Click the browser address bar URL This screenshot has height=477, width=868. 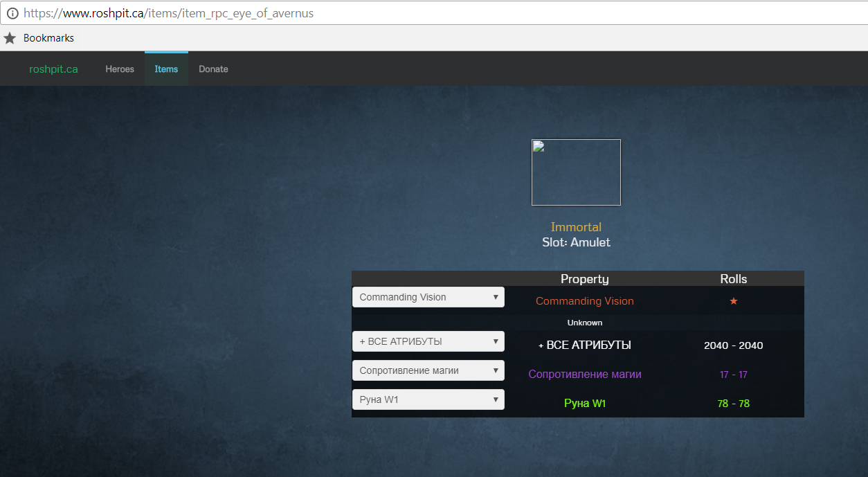168,13
